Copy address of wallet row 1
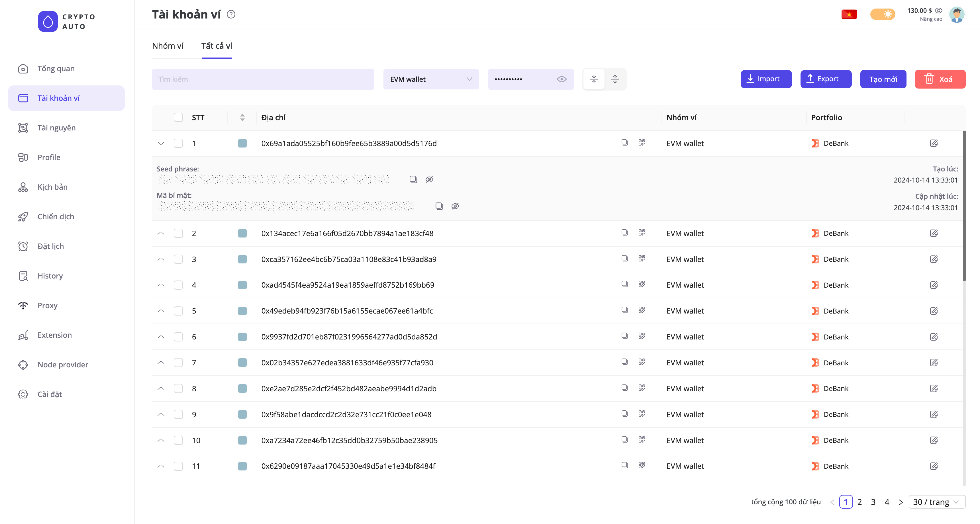The width and height of the screenshot is (980, 524). point(624,143)
